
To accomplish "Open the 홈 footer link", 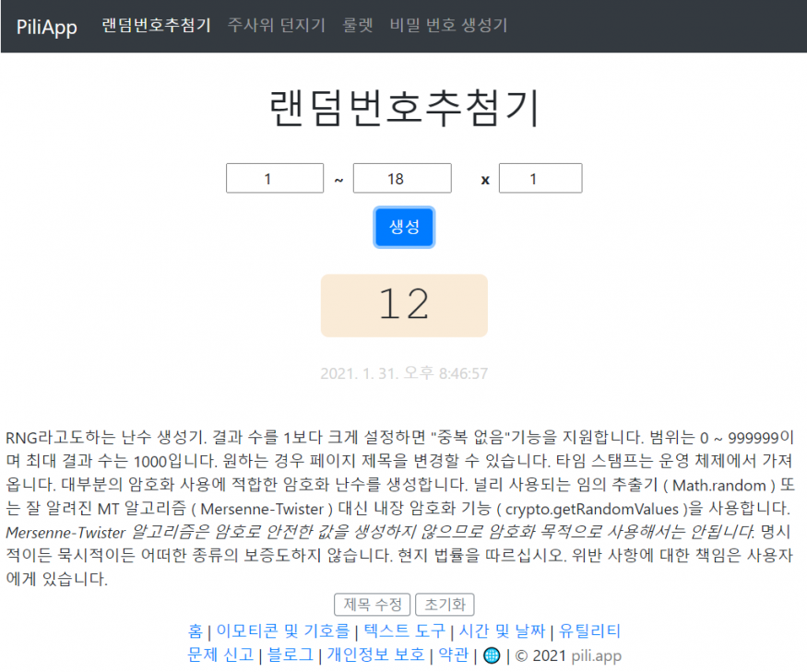I will click(195, 631).
